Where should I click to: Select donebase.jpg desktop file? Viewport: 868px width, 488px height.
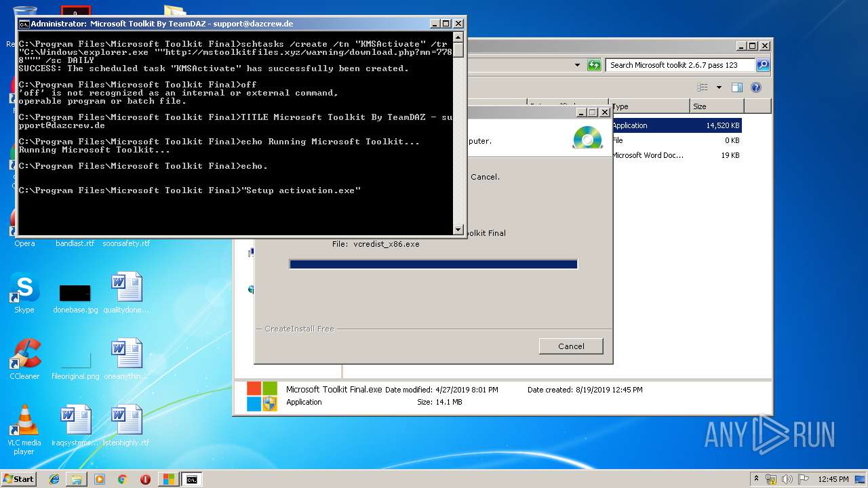(75, 298)
